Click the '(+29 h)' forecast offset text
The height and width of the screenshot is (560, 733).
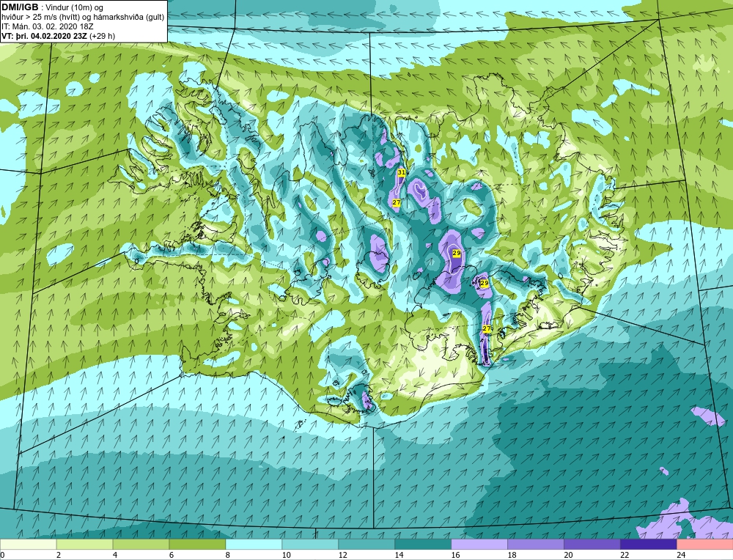click(103, 36)
